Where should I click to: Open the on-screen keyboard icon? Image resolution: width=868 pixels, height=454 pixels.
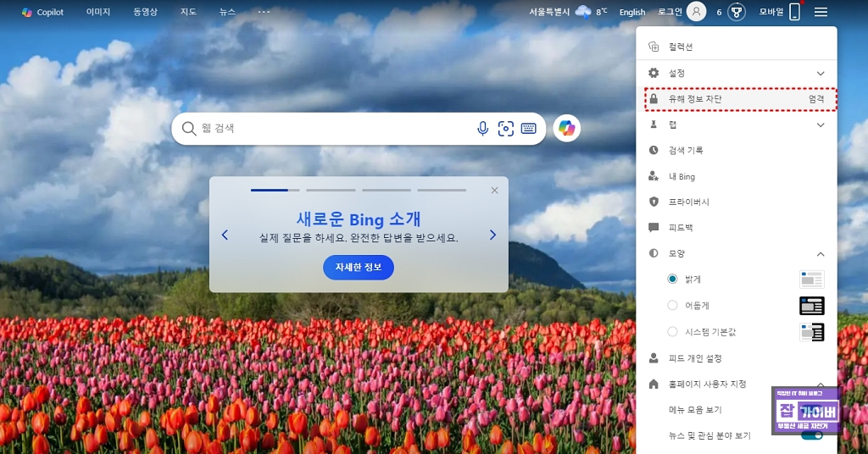tap(529, 128)
